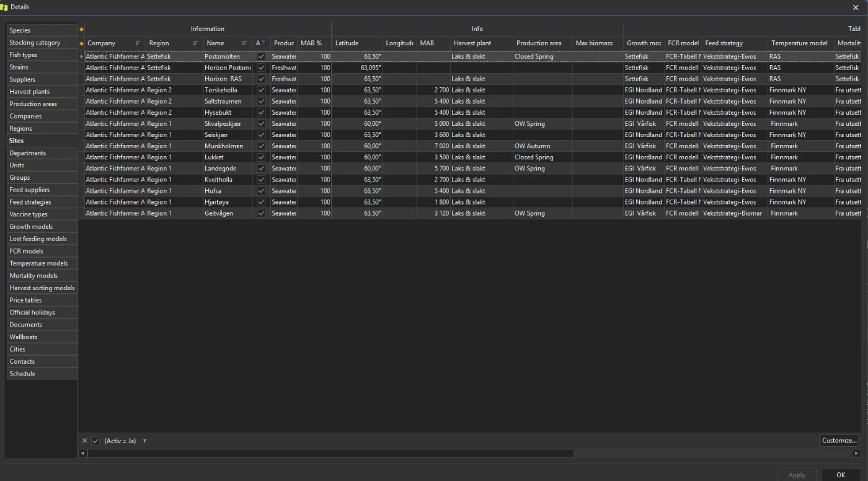868x481 pixels.
Task: Open the Feed strategies section
Action: [x=42, y=202]
